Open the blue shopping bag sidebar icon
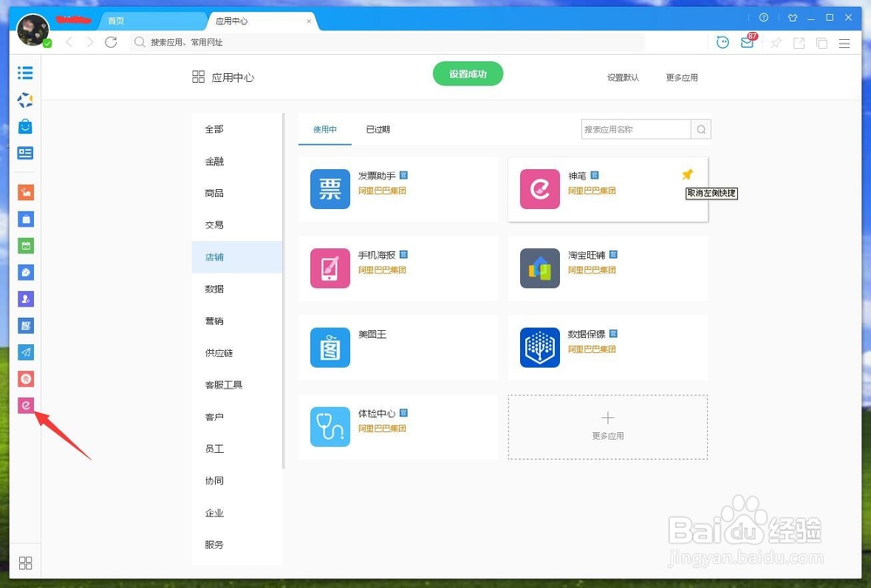 [x=25, y=126]
